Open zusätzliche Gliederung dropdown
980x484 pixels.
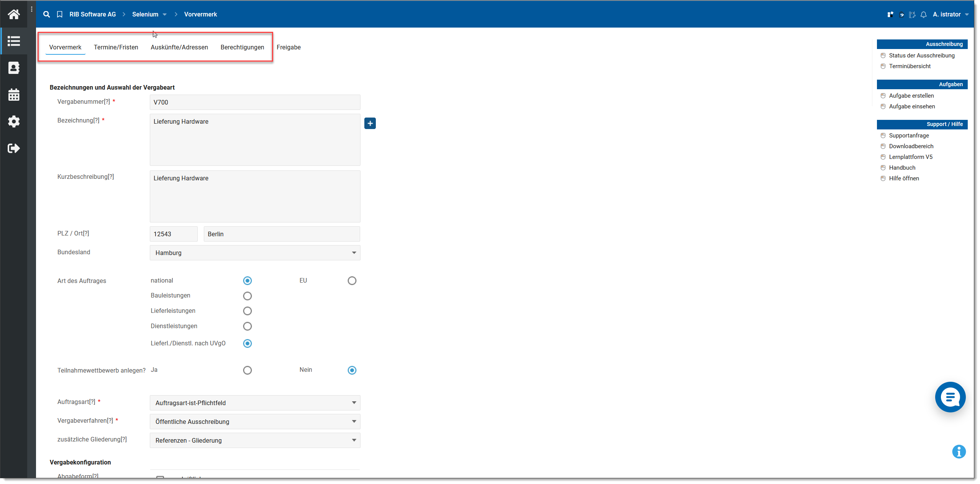pyautogui.click(x=255, y=440)
